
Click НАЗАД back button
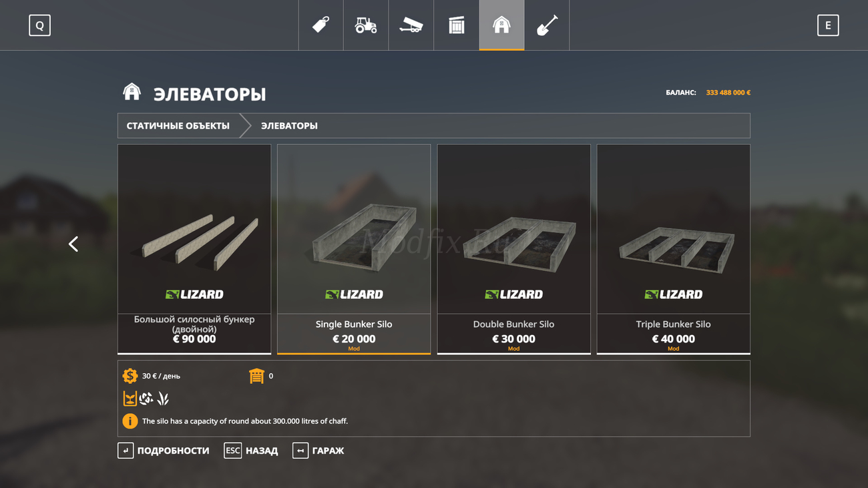pyautogui.click(x=251, y=451)
